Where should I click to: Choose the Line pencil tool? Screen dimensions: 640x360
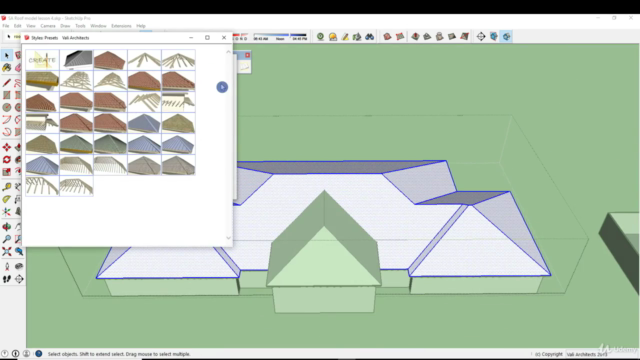[7, 83]
